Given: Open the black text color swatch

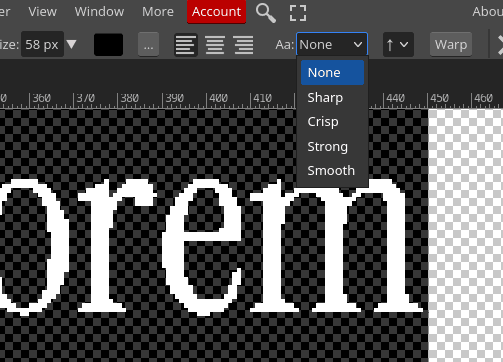Looking at the screenshot, I should [x=108, y=44].
